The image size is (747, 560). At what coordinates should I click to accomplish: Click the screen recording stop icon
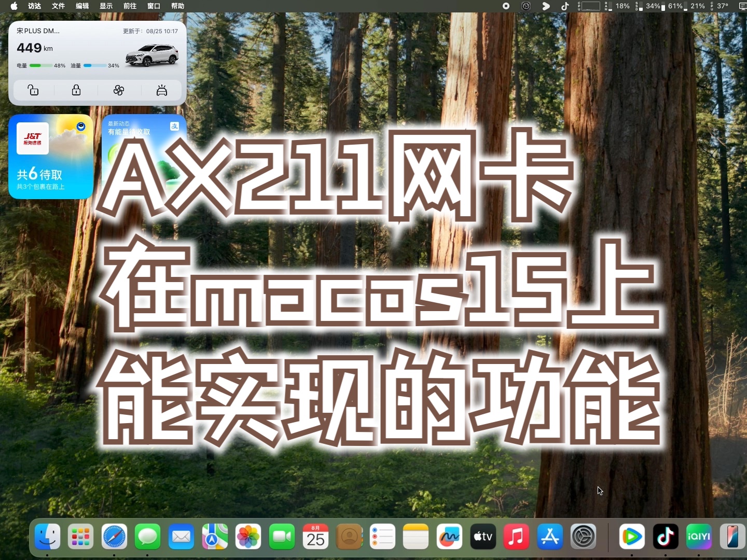[x=506, y=6]
